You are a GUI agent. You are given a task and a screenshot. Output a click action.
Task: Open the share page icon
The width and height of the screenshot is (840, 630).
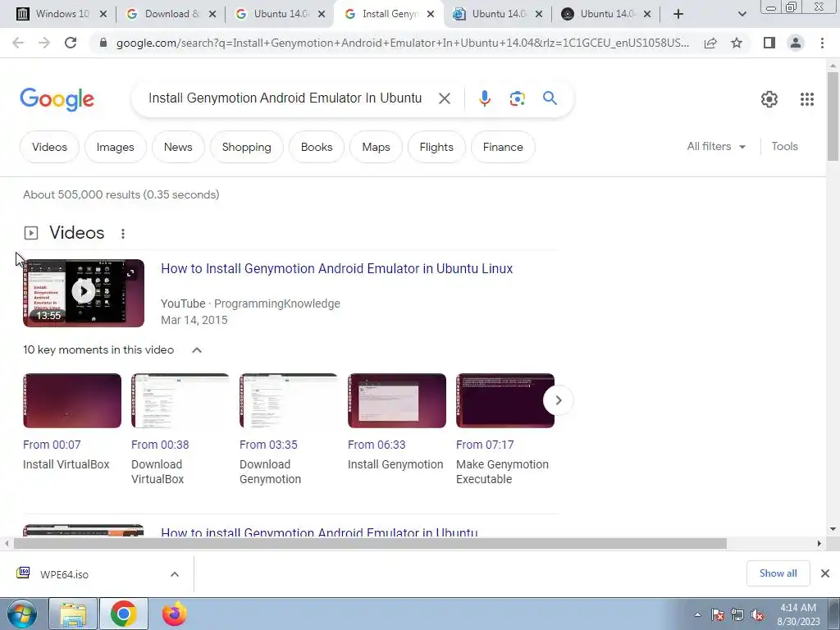(710, 43)
